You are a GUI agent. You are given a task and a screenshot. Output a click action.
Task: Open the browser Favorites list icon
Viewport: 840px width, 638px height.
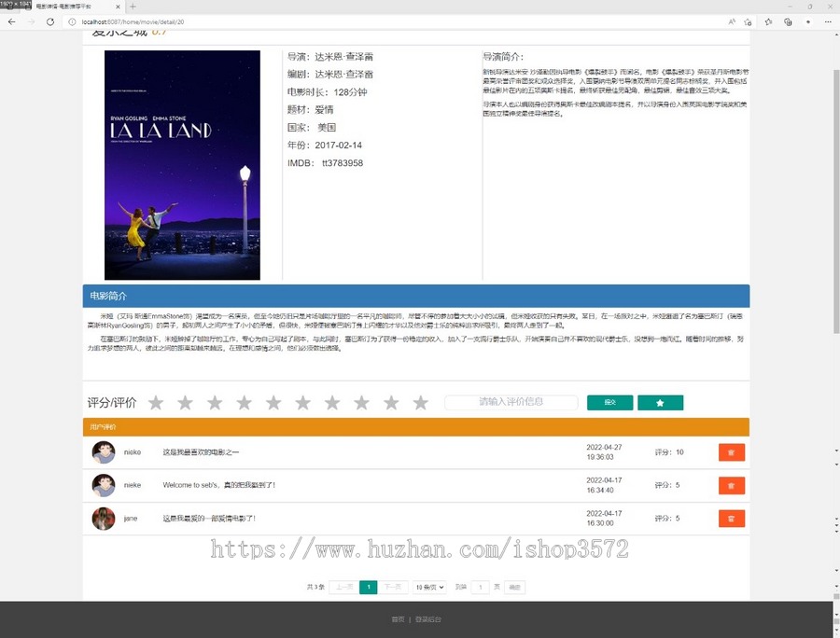[x=769, y=22]
